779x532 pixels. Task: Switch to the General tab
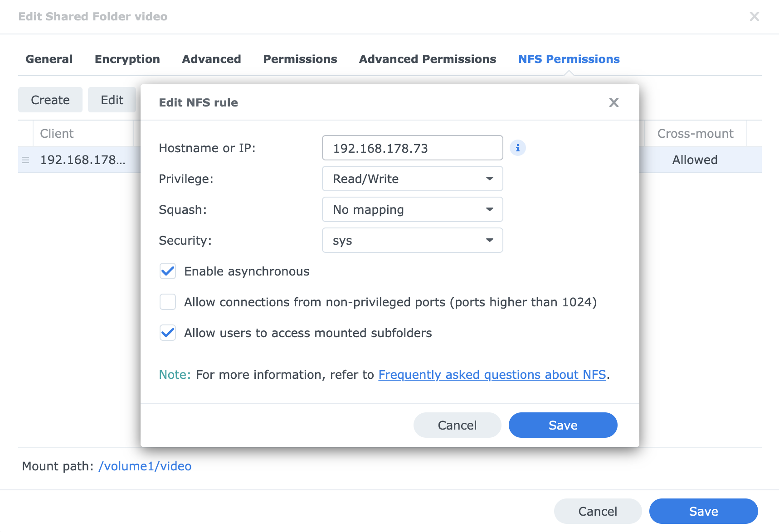[49, 59]
